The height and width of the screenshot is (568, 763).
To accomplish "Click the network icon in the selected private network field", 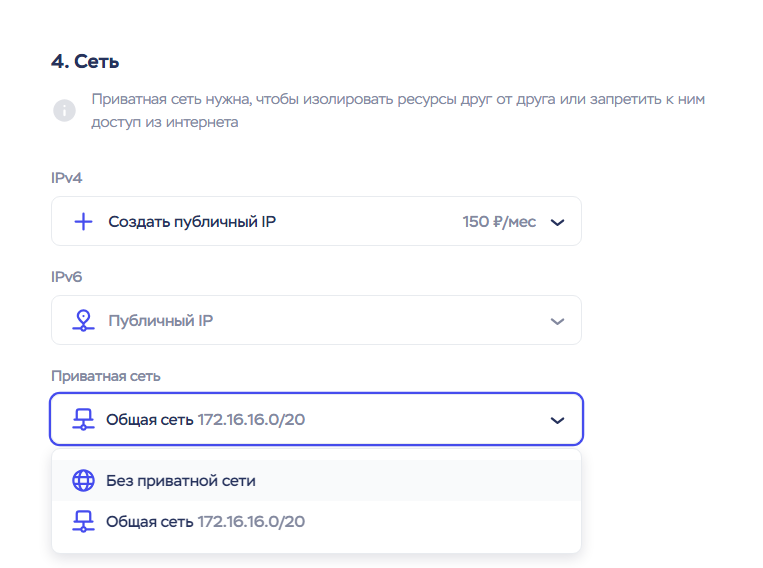I will pos(84,420).
